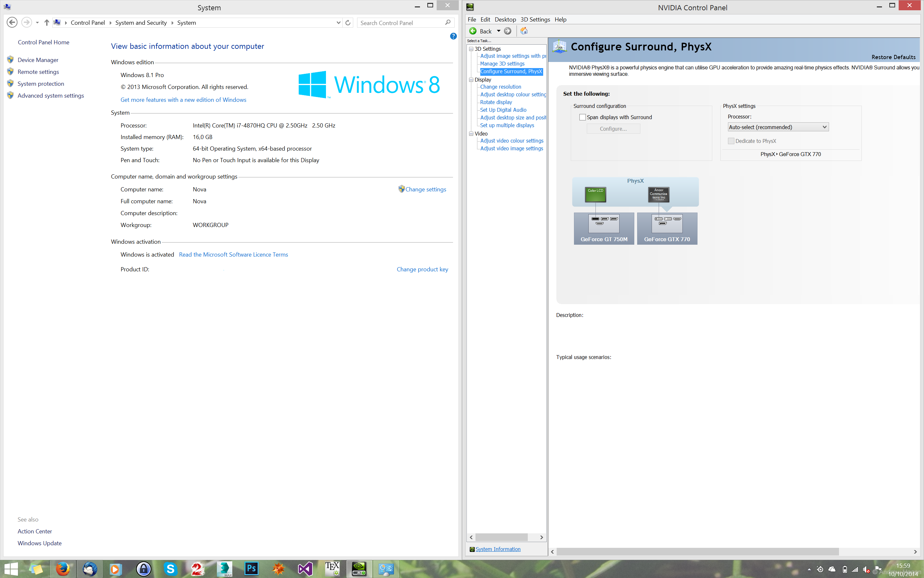Screen dimensions: 924x578
Task: Click the search magnifier icon in Control Panel search
Action: point(448,22)
